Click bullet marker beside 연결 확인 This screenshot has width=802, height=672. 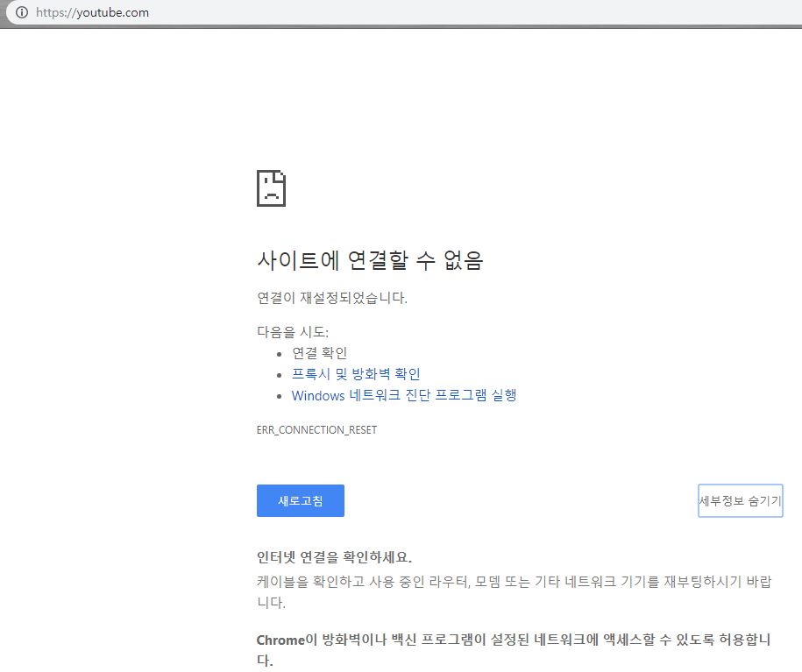(279, 354)
